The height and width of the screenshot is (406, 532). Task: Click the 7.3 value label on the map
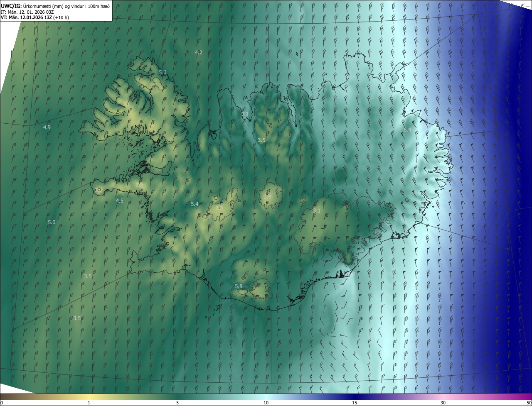click(x=245, y=114)
